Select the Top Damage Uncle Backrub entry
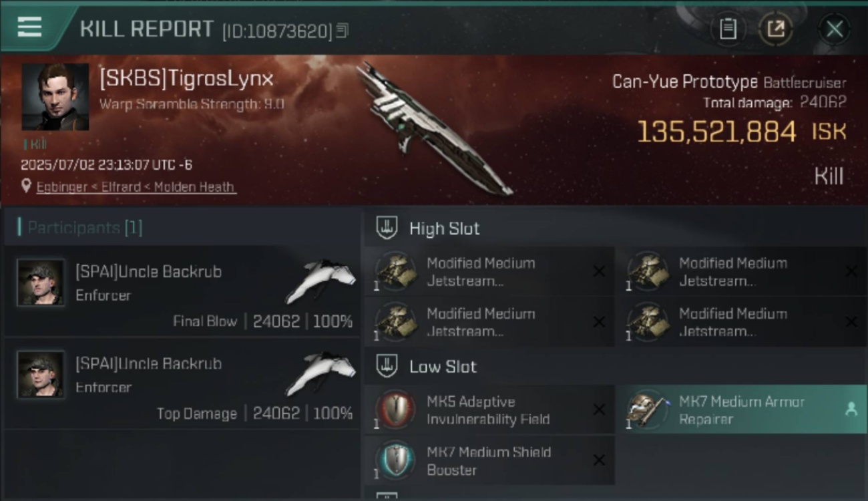 (182, 383)
